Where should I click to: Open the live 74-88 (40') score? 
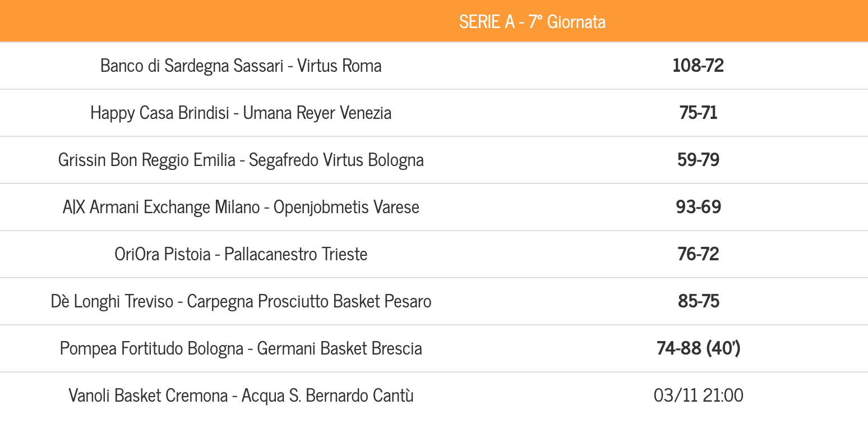point(698,348)
